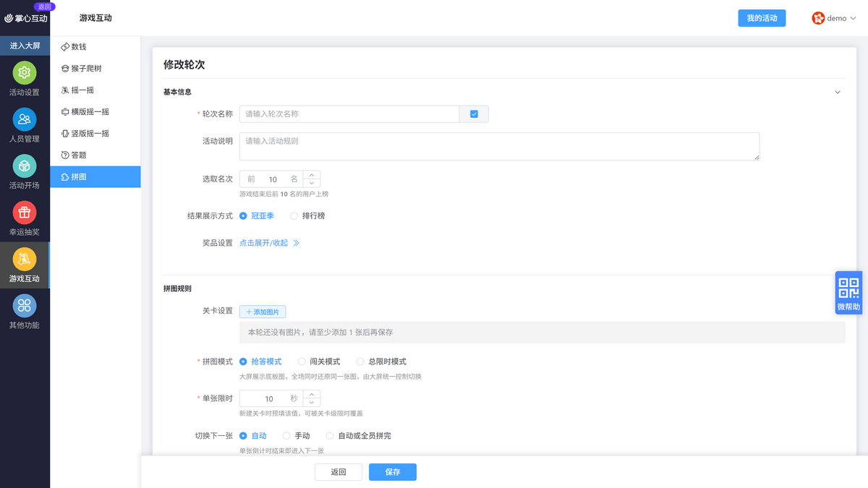
Task: Select 总限时模式 puzzle mode
Action: click(381, 361)
